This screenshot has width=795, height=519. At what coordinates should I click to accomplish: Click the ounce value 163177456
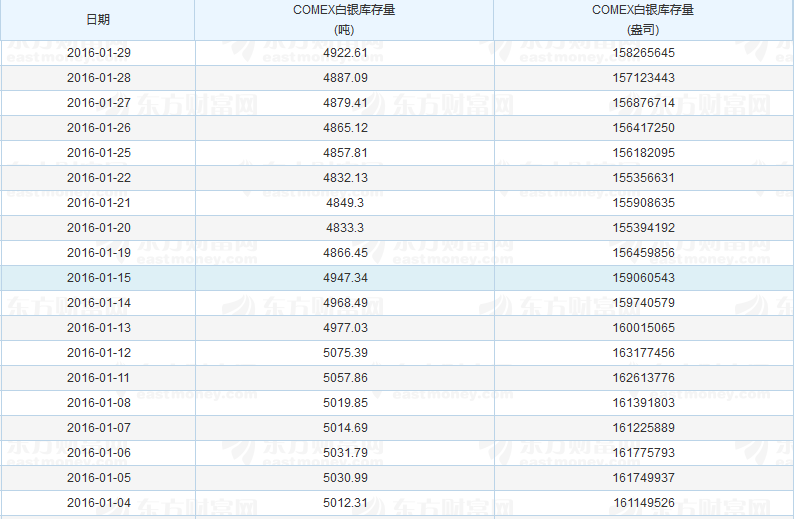(643, 353)
